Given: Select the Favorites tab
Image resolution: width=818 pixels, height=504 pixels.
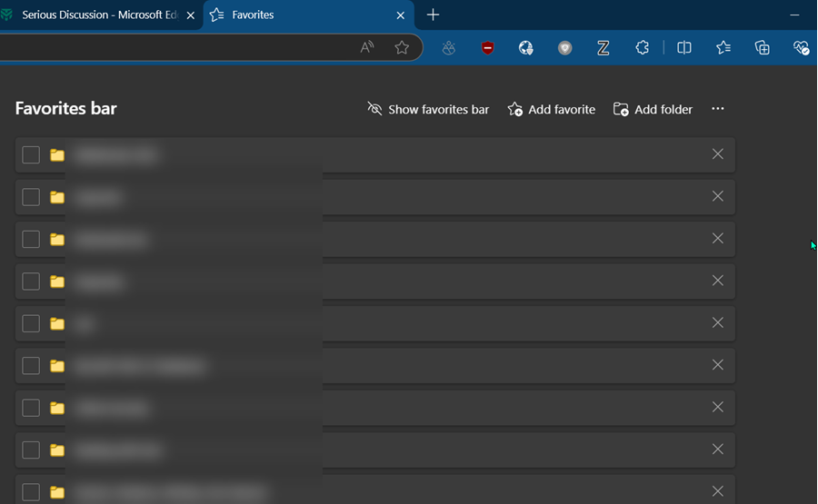Looking at the screenshot, I should coord(308,15).
